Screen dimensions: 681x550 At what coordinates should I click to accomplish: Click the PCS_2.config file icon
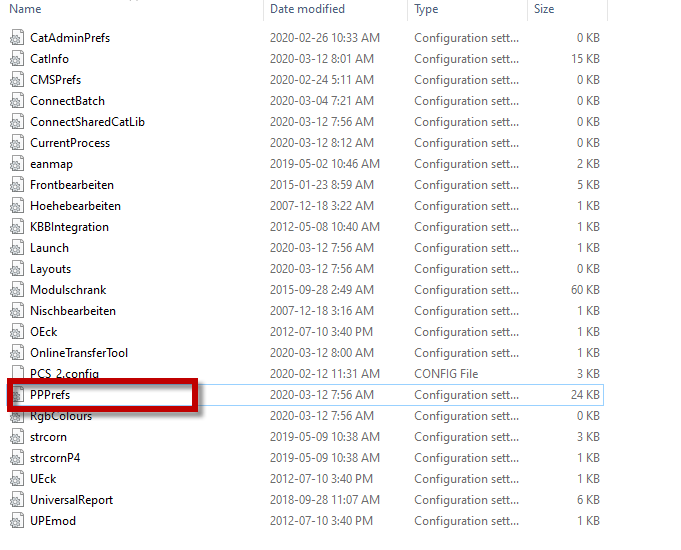pyautogui.click(x=17, y=373)
